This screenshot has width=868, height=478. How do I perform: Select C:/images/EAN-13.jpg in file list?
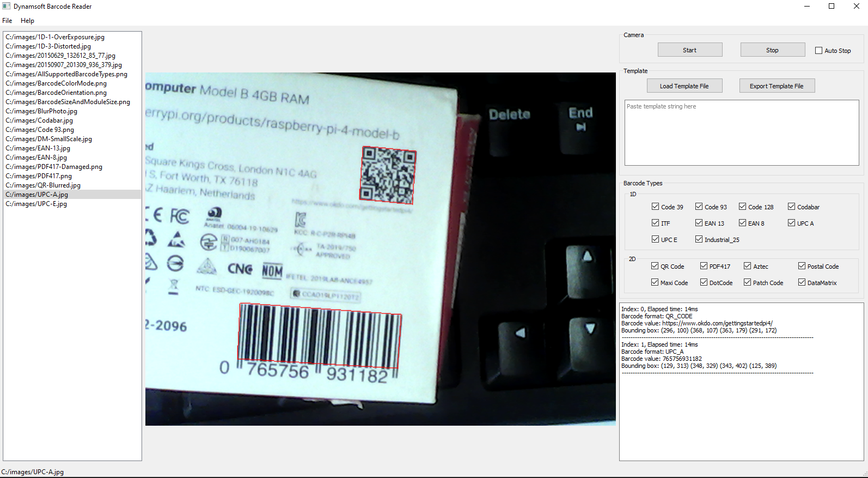point(38,148)
